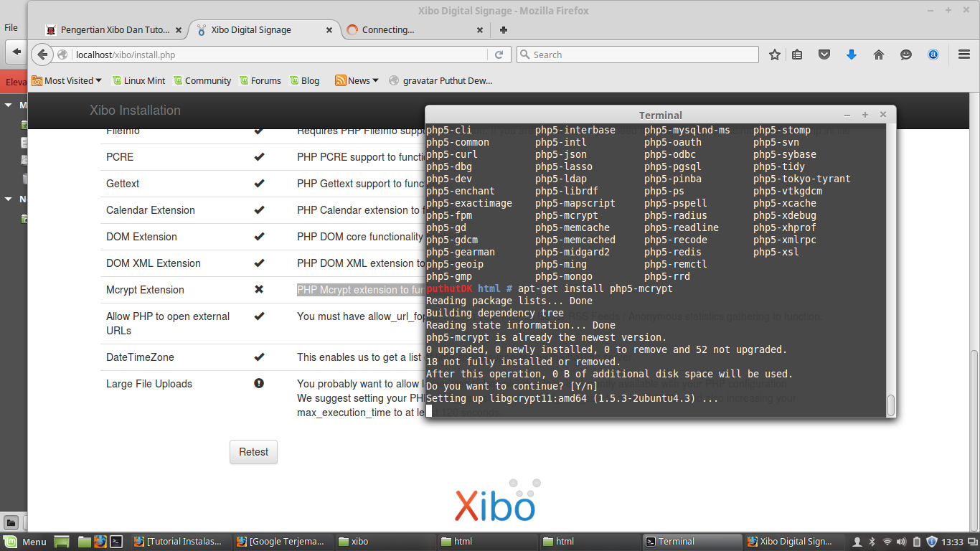Click the update manager shield tray icon

pos(932,542)
